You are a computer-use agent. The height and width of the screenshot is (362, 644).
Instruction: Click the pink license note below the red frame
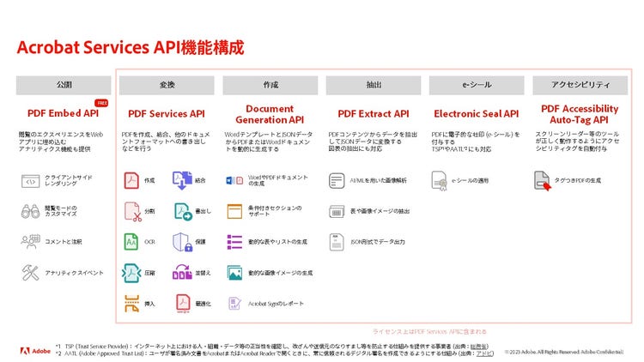point(429,332)
